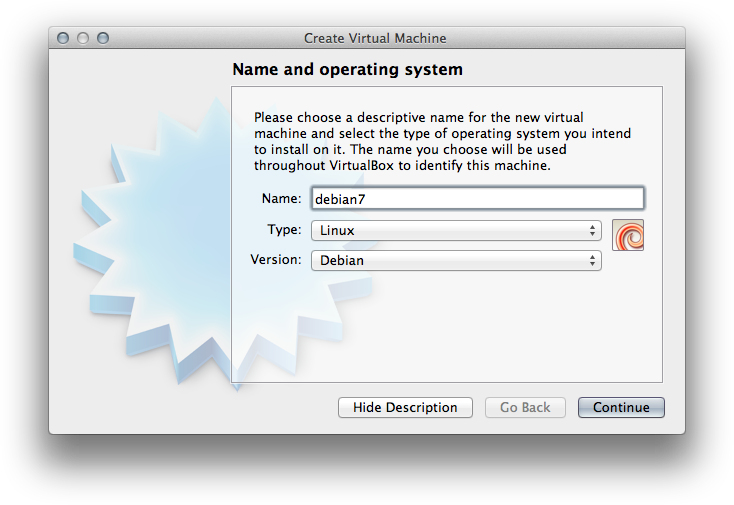Image resolution: width=734 pixels, height=505 pixels.
Task: Minimize the Create Virtual Machine window
Action: pyautogui.click(x=83, y=38)
